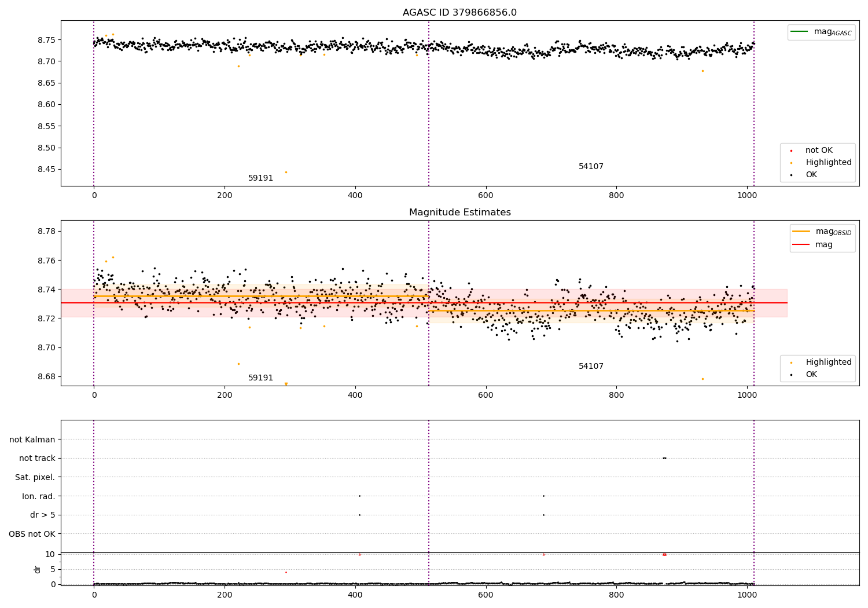
Task: Click the 'Sat. pixel.' axis label
Action: click(35, 478)
